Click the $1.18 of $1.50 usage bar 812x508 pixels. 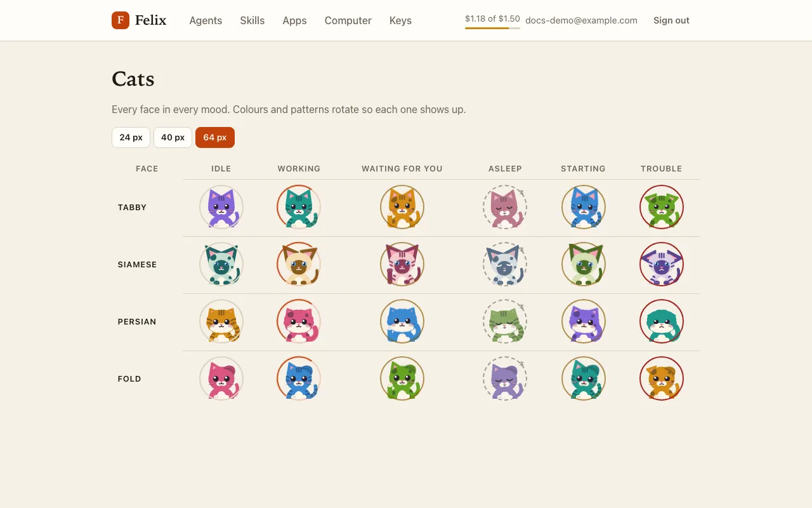coord(492,22)
